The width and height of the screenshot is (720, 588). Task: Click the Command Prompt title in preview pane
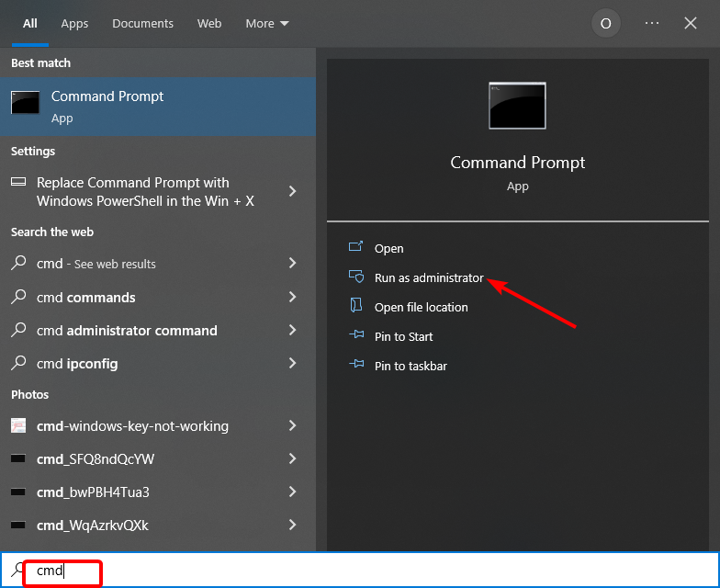tap(518, 163)
